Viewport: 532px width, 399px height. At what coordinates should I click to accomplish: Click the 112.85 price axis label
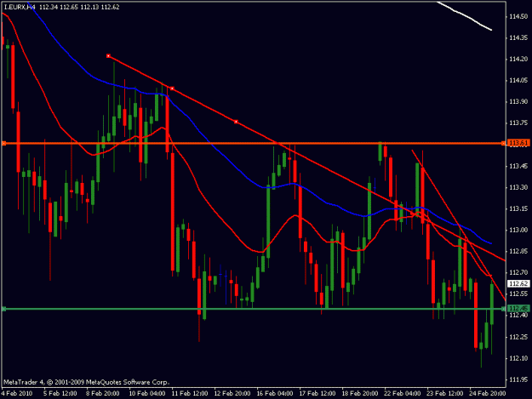(x=518, y=251)
